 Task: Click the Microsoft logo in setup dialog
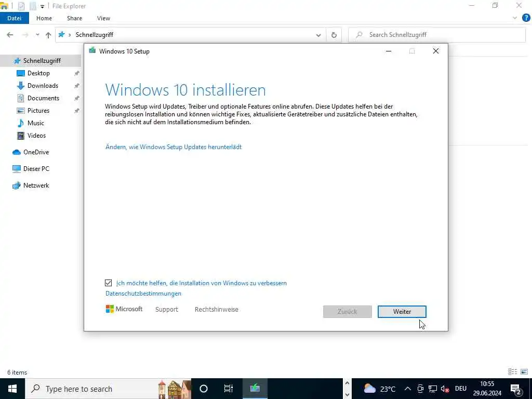coord(124,309)
